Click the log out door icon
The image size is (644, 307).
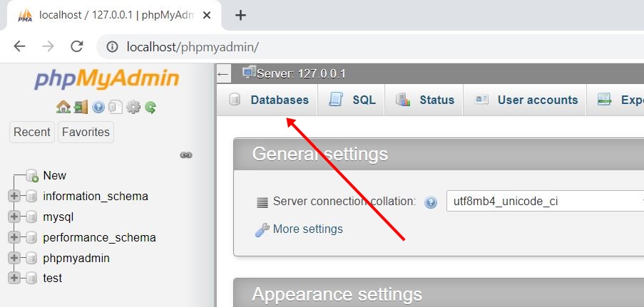coord(81,108)
